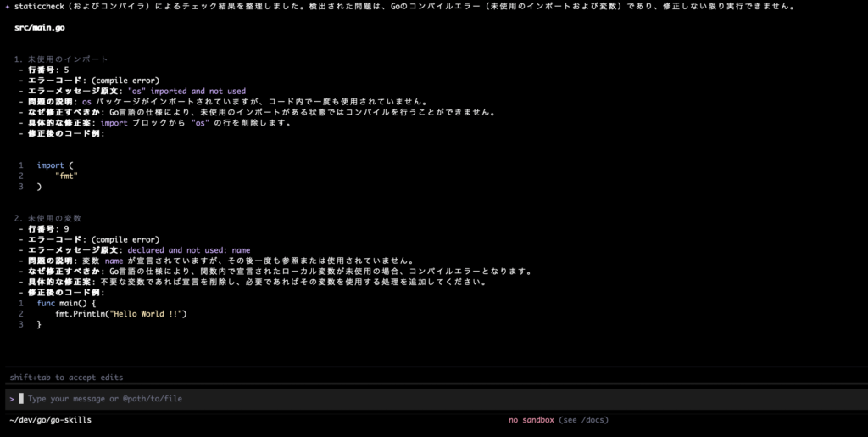This screenshot has height=437, width=868.
Task: Open the '(see /docs)' reference
Action: point(583,420)
